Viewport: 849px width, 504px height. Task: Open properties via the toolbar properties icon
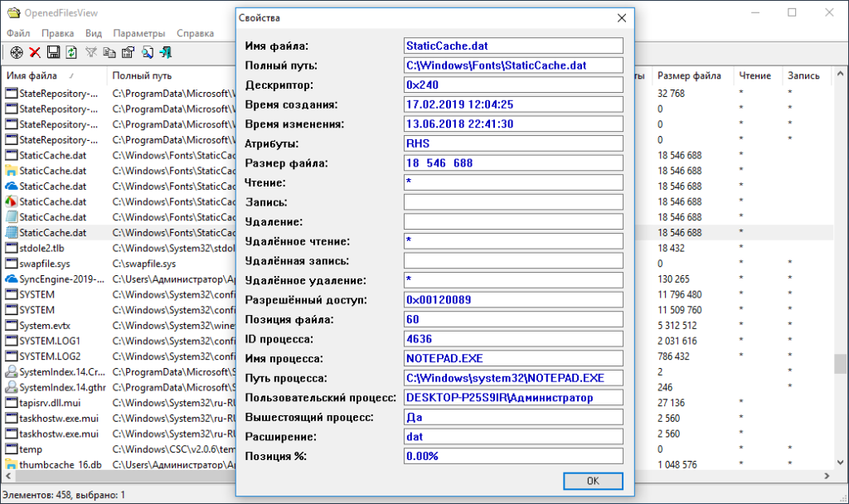point(129,51)
